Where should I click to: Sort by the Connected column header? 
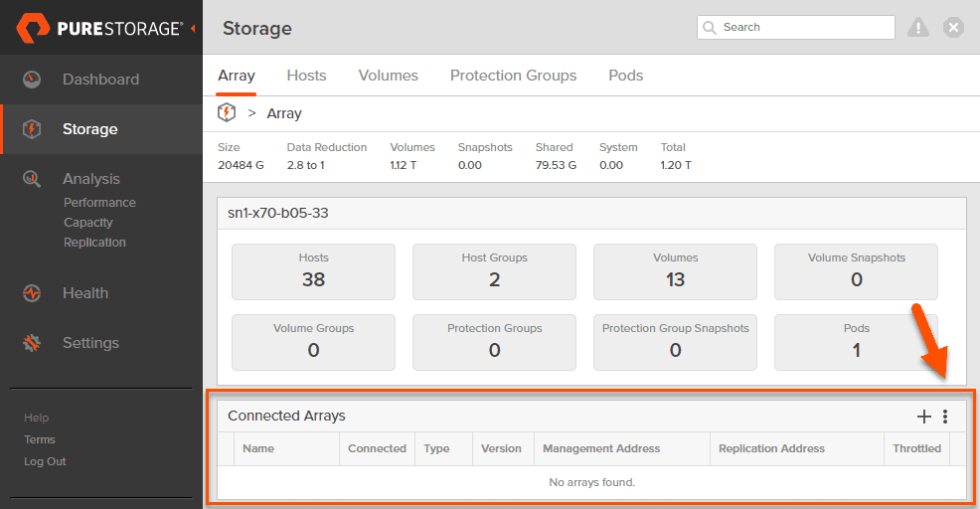pos(377,448)
